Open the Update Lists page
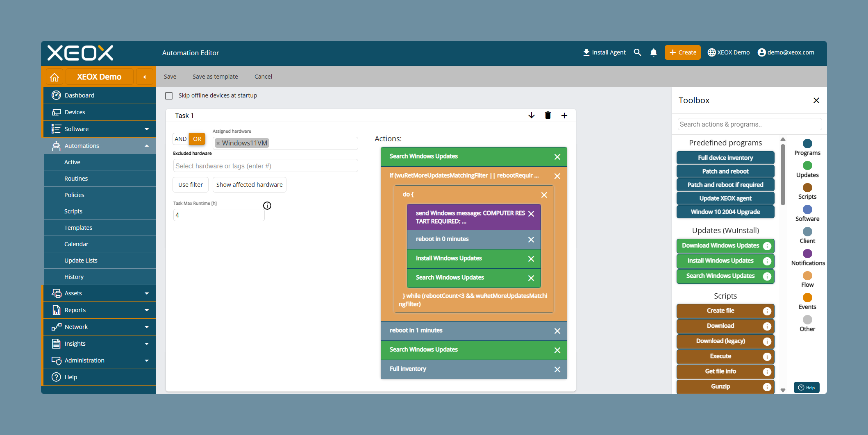The width and height of the screenshot is (868, 435). [100, 261]
